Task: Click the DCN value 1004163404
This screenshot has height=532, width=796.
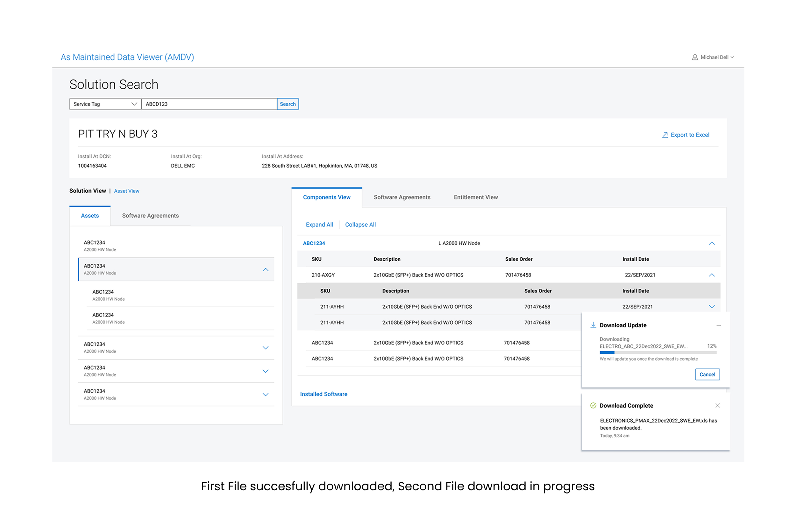Action: tap(92, 166)
